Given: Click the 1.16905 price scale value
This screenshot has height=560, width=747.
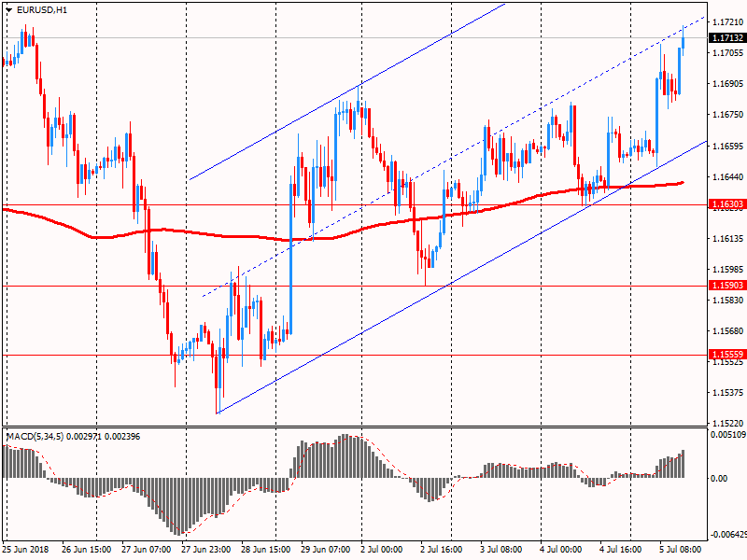Looking at the screenshot, I should pos(728,84).
